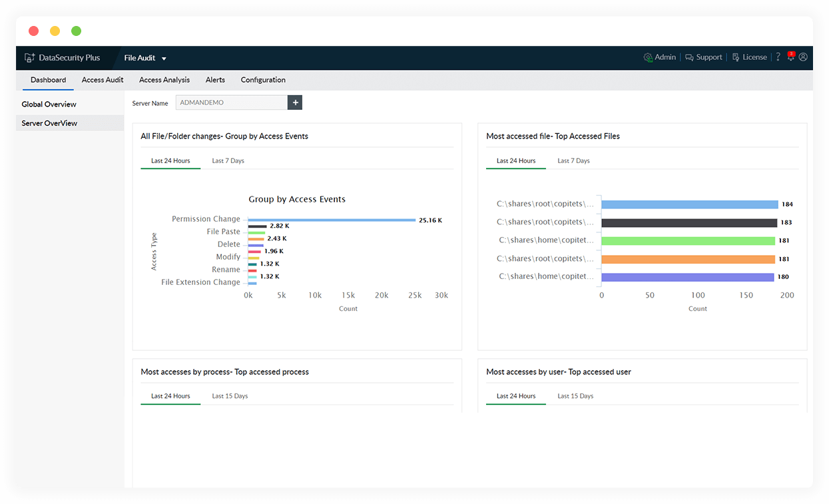The height and width of the screenshot is (504, 829).
Task: Select Last 15 Days in accesses by user
Action: (575, 396)
